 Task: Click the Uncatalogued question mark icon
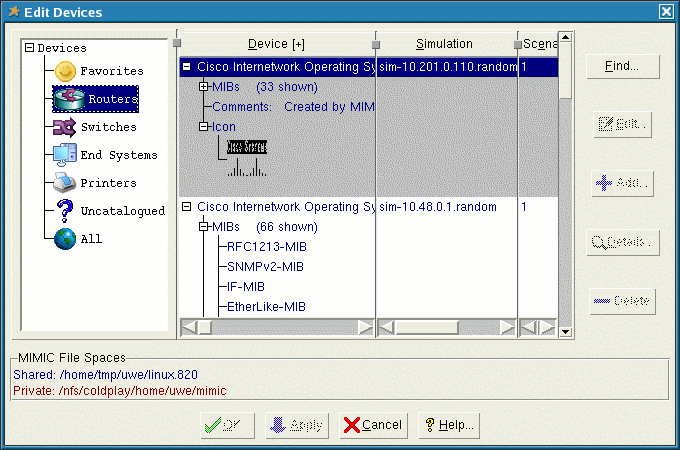click(x=65, y=211)
